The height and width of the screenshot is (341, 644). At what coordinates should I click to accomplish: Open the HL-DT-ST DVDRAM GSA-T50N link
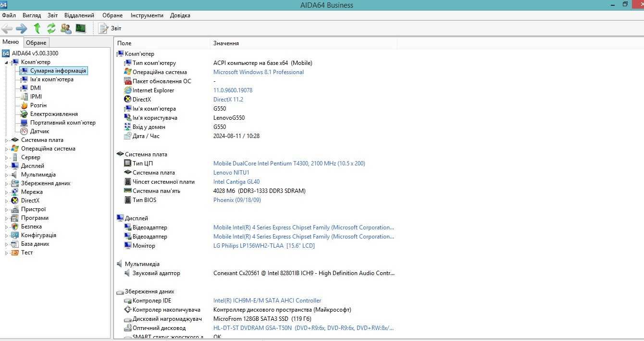pos(304,328)
